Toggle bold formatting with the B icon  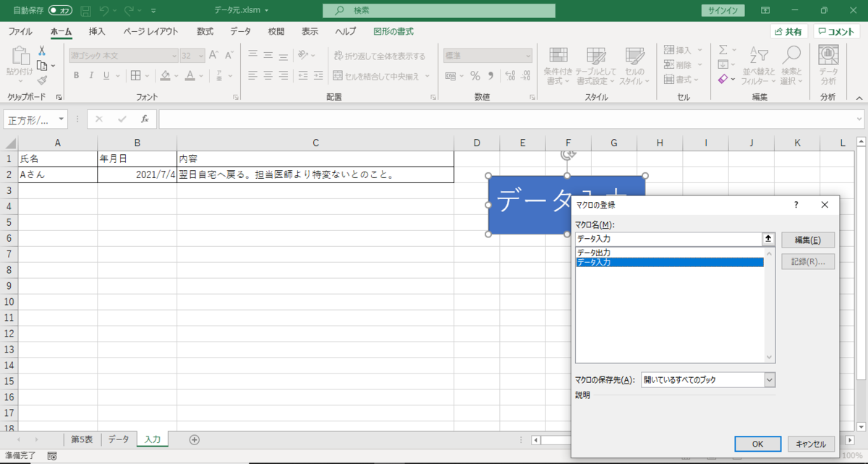pyautogui.click(x=75, y=75)
